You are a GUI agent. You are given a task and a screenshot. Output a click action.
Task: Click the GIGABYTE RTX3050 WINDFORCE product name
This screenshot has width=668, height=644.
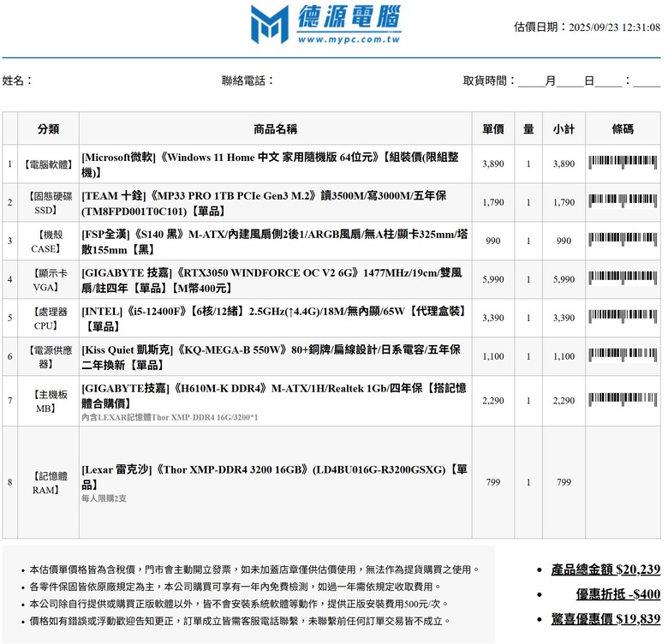271,280
